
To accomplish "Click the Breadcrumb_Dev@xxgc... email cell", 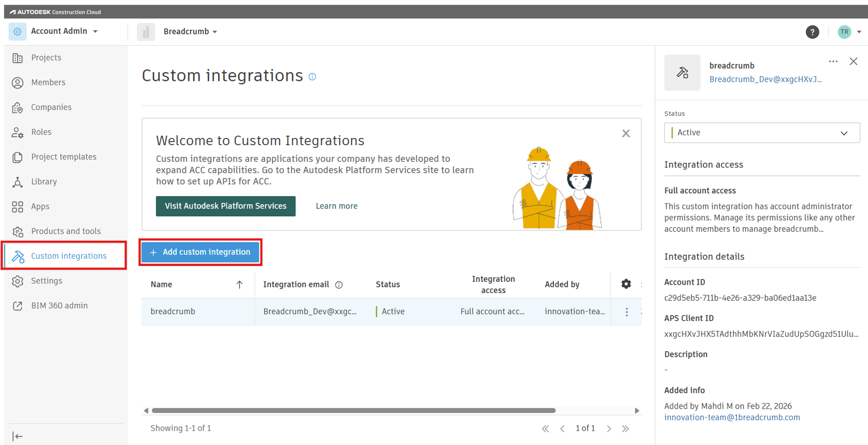I will 310,311.
